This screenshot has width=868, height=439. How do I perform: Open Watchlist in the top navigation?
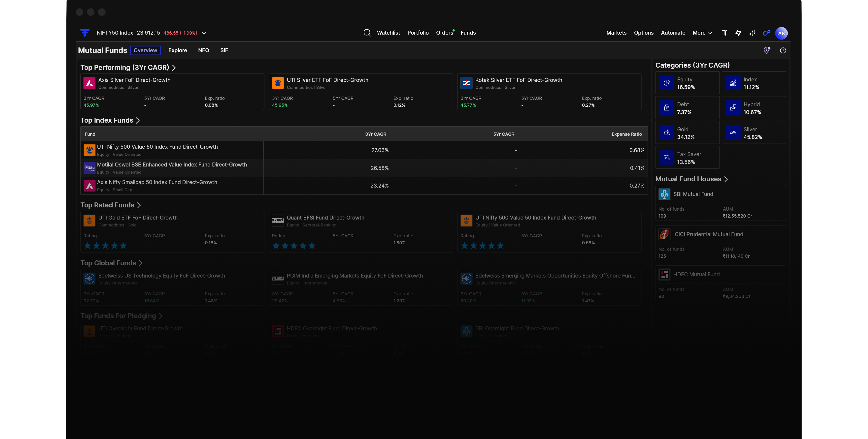click(x=388, y=33)
